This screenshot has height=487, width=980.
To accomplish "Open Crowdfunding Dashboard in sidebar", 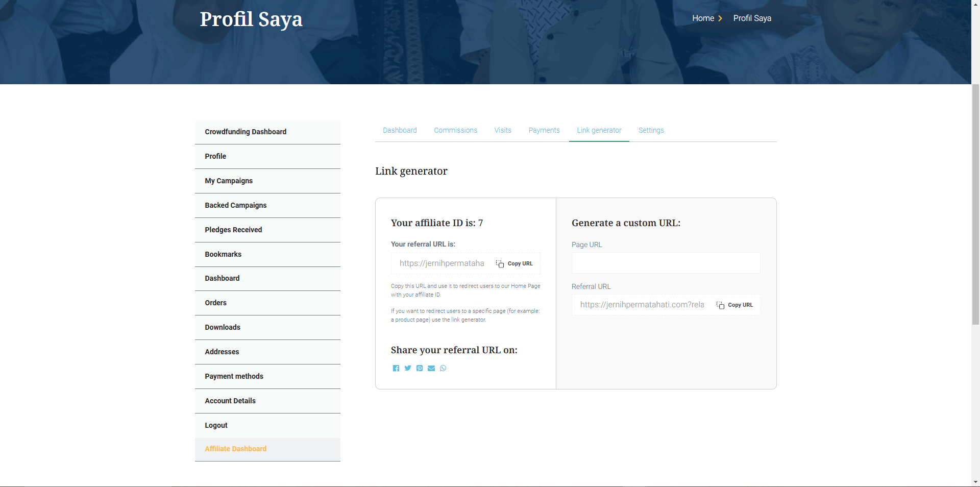I will coord(267,132).
